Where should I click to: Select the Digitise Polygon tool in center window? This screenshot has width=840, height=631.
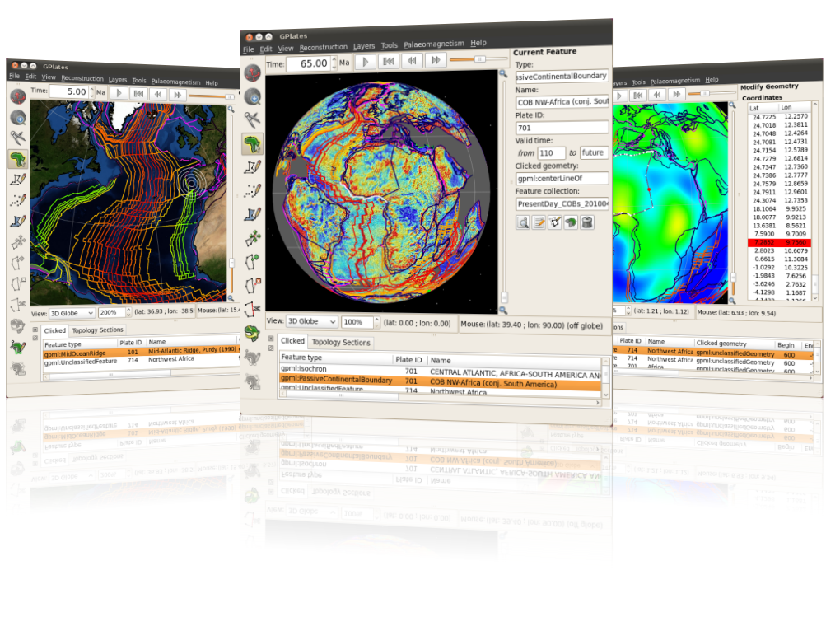pyautogui.click(x=252, y=214)
